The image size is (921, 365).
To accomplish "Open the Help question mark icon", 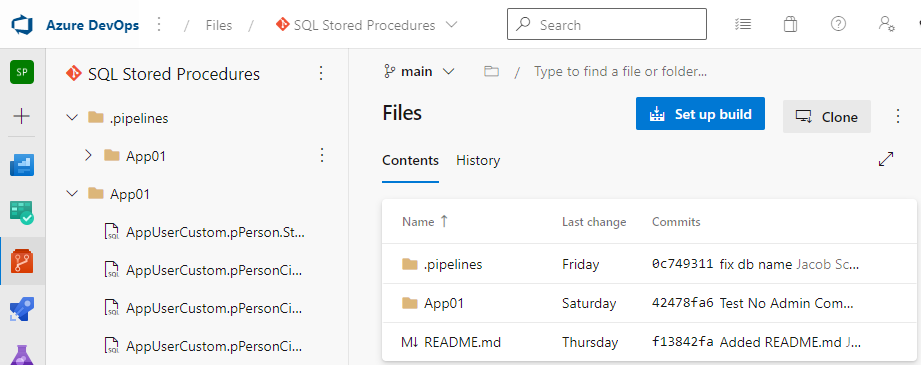I will (838, 24).
